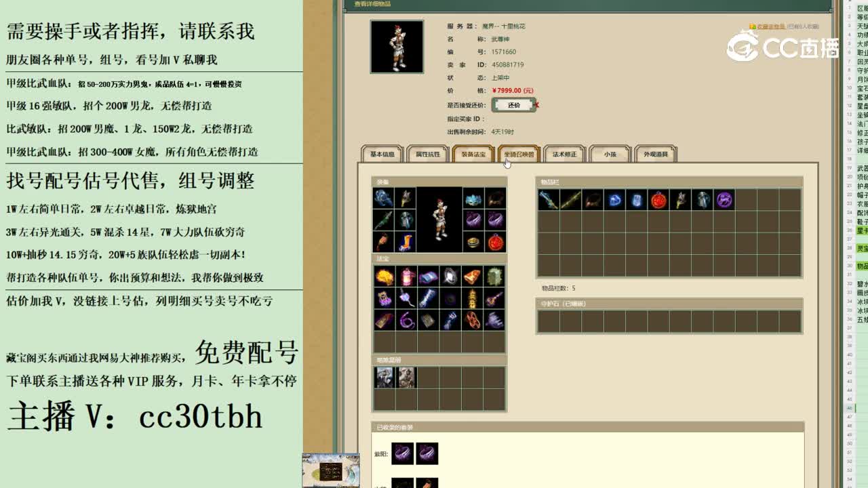The height and width of the screenshot is (488, 868).
Task: Click the 物品栏数: 5 label
Action: click(559, 289)
